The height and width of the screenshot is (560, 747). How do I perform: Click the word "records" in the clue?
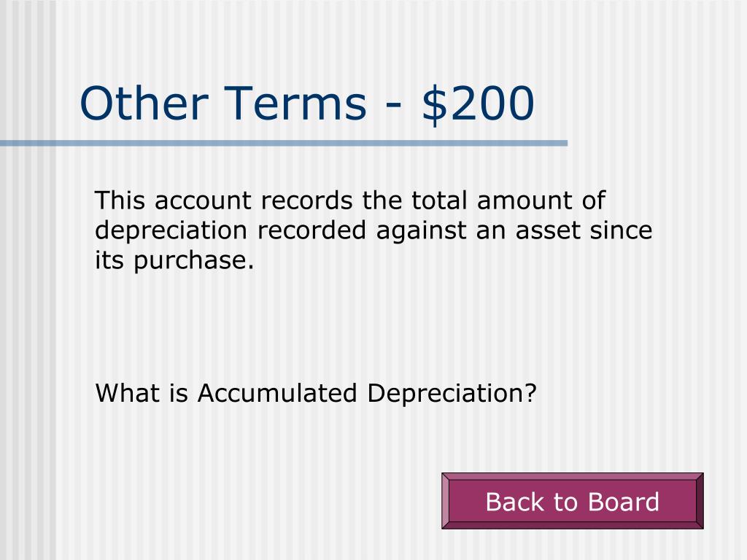pyautogui.click(x=307, y=201)
